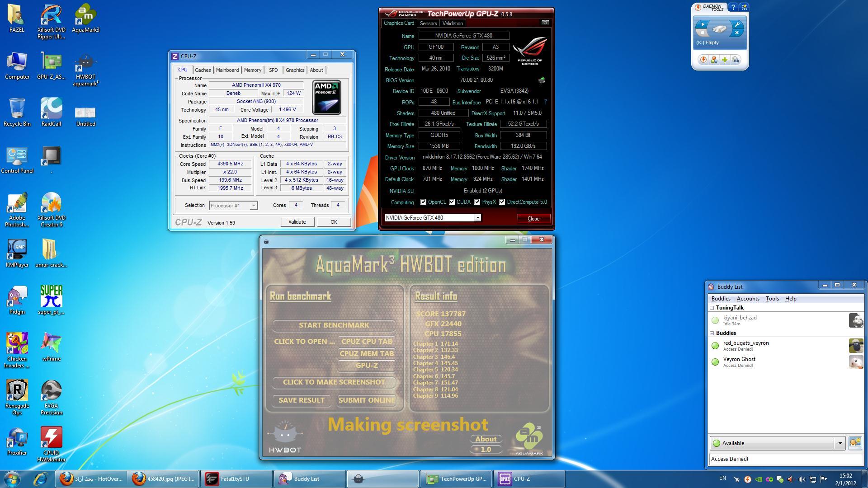The width and height of the screenshot is (868, 488).
Task: Open the About tab in CPU-Z
Action: pyautogui.click(x=316, y=70)
